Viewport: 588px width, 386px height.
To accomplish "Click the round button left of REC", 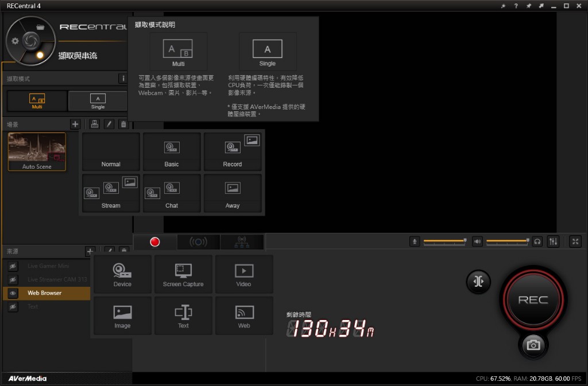I will tap(478, 281).
